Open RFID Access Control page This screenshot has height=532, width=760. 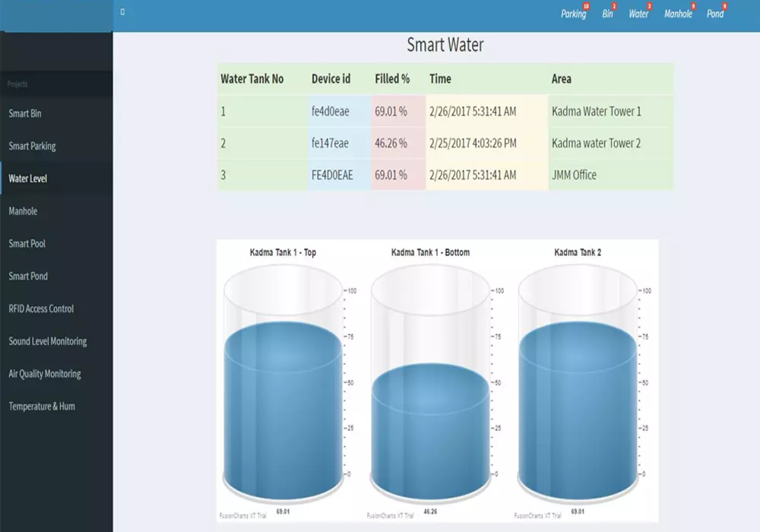[x=40, y=309]
